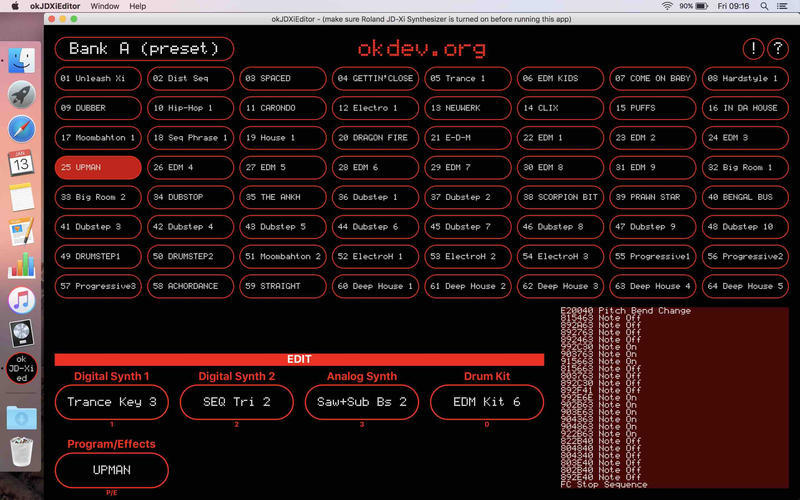The height and width of the screenshot is (500, 800).
Task: Open the Window menu
Action: pyautogui.click(x=104, y=6)
